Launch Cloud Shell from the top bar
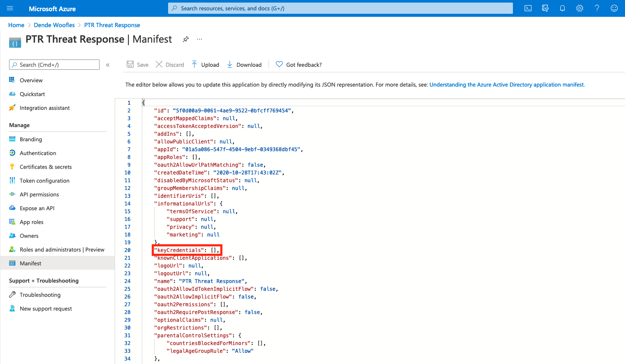 [x=528, y=8]
